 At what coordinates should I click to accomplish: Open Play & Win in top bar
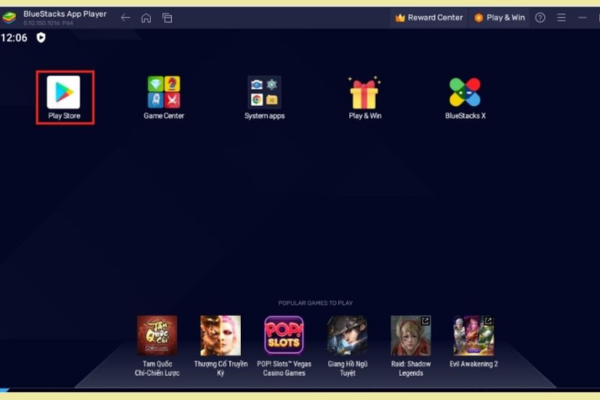[x=499, y=18]
